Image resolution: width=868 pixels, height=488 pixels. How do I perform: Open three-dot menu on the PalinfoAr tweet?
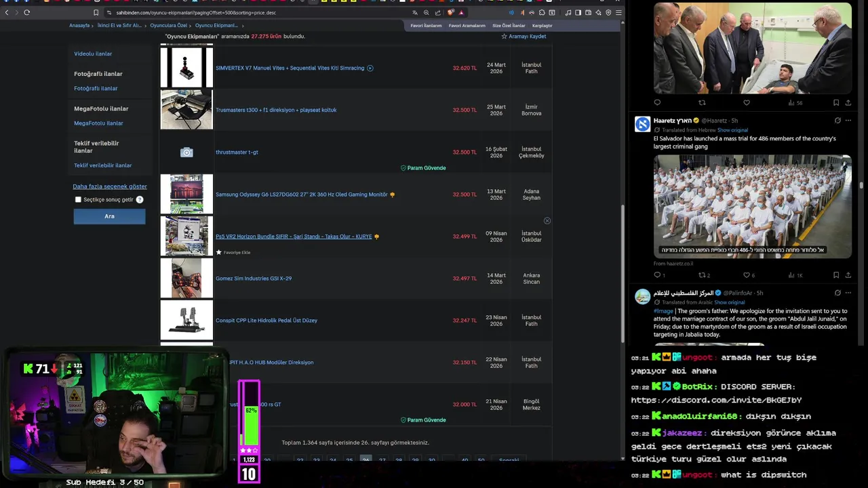[x=848, y=293]
